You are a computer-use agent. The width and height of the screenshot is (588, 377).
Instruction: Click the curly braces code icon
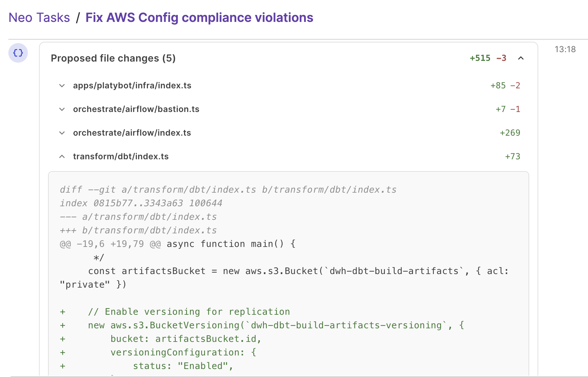[x=18, y=53]
